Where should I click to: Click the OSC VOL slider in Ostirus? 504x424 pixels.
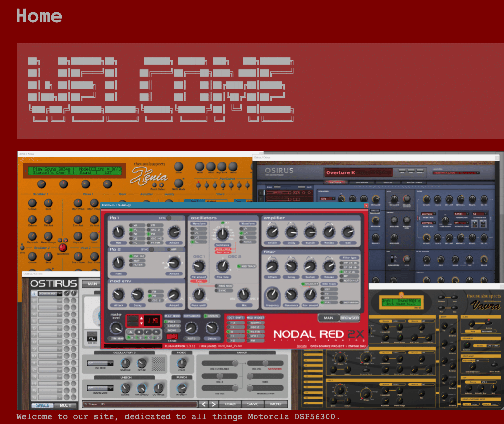265,363
